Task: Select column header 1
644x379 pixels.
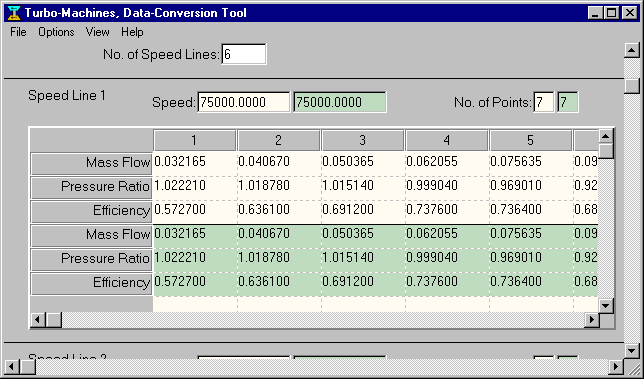Action: [195, 140]
